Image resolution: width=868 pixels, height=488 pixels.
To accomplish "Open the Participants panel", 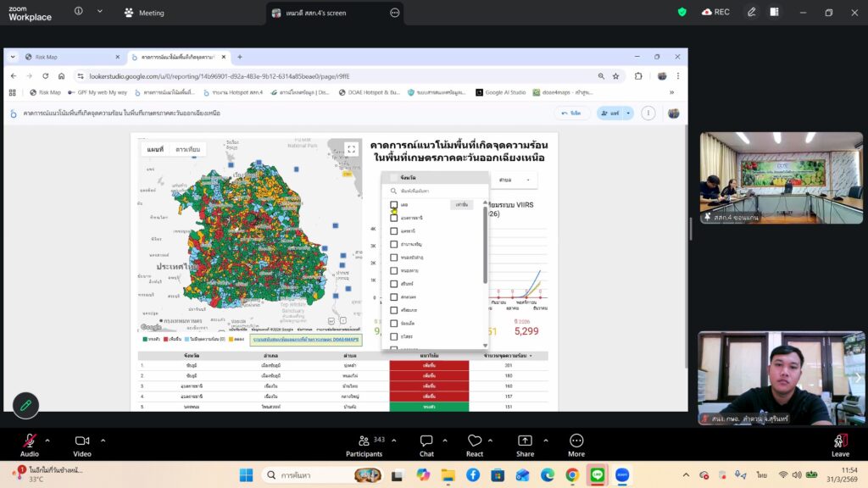I will (363, 441).
